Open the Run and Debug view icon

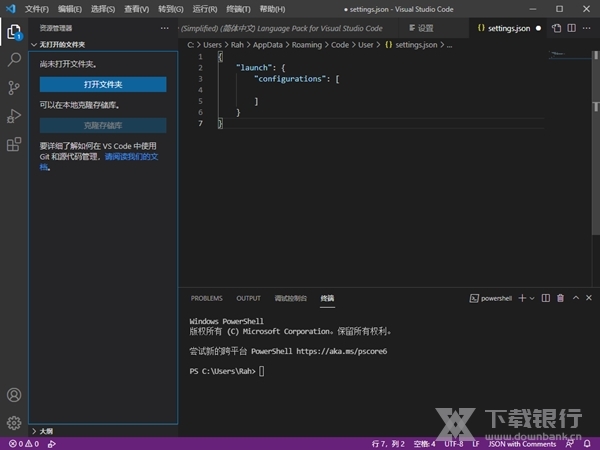tap(14, 116)
